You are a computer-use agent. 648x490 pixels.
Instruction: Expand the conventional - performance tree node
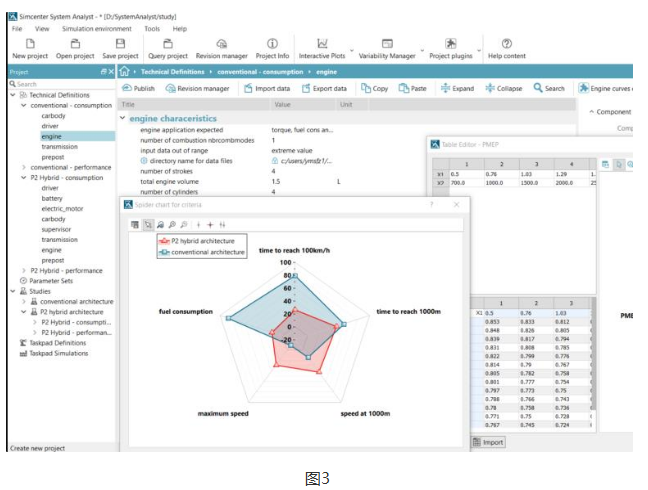pyautogui.click(x=24, y=167)
